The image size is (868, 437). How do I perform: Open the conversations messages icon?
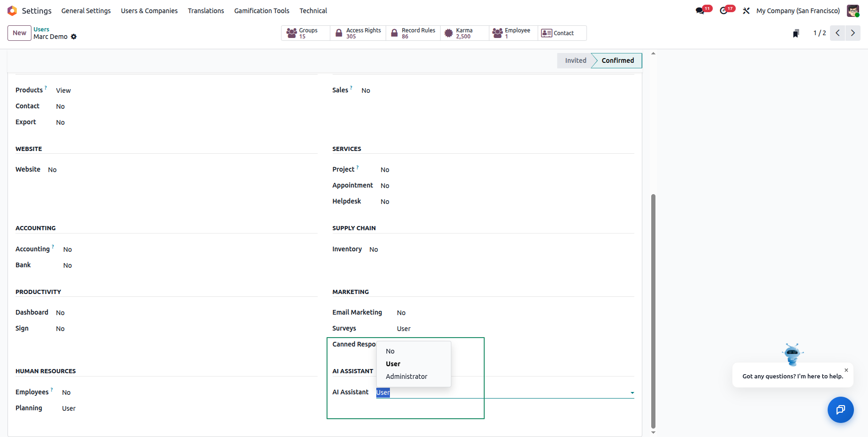point(700,10)
